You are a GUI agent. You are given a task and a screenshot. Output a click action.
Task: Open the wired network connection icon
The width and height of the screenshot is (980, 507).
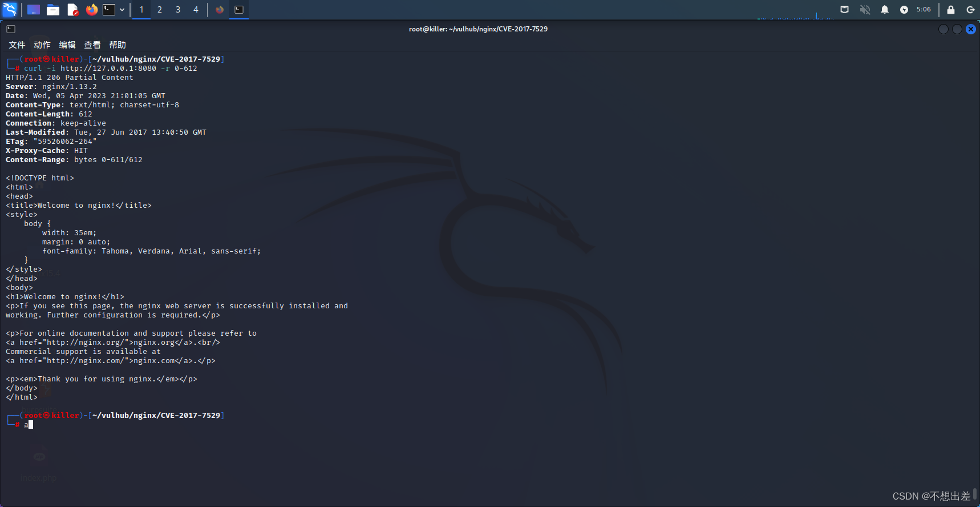point(845,10)
